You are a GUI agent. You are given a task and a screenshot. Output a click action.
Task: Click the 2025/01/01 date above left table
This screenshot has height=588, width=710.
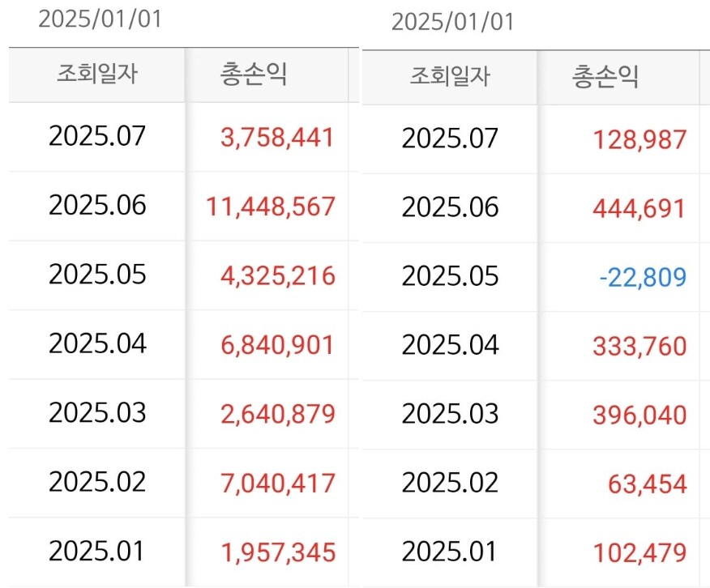pos(101,19)
